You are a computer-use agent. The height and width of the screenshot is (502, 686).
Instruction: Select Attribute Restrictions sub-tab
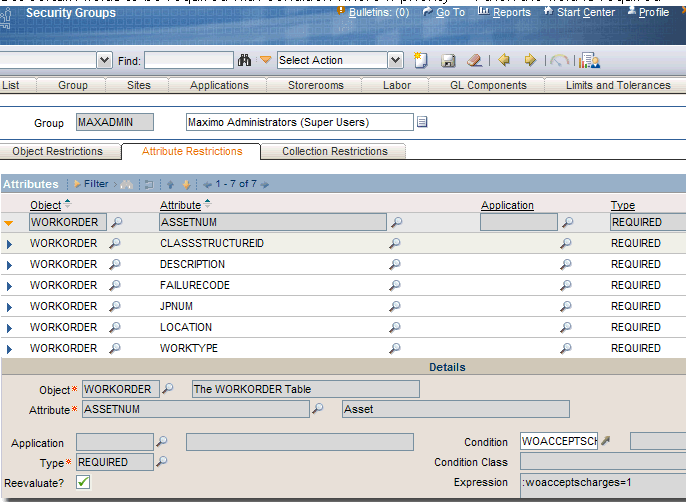[192, 151]
